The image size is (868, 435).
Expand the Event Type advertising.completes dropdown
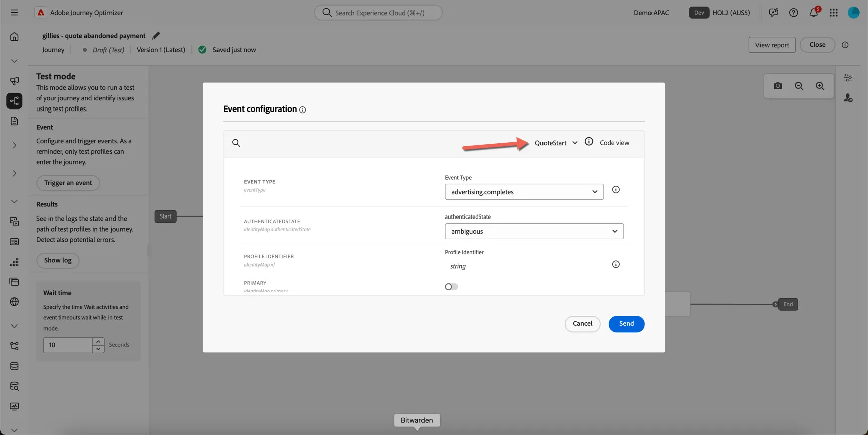[524, 192]
